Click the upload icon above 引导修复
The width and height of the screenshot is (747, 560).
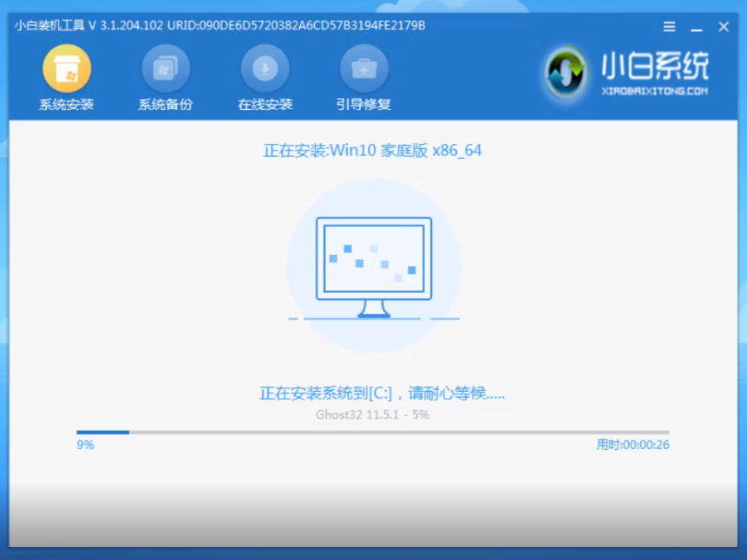tap(364, 68)
